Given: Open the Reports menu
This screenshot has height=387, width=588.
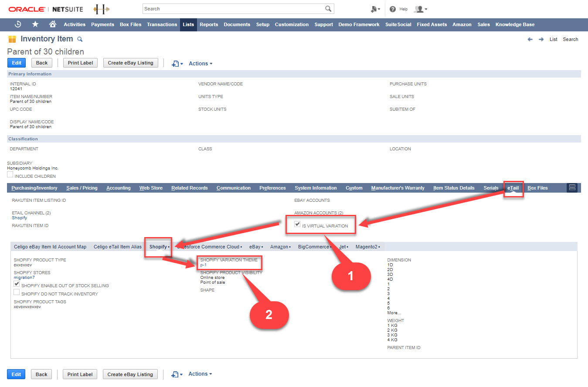Looking at the screenshot, I should (x=209, y=24).
